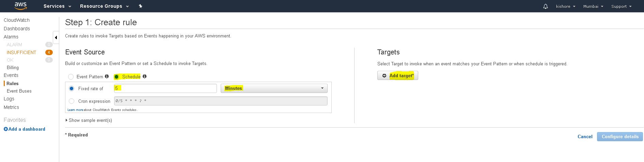The image size is (644, 162).
Task: Open Event Buses in the sidebar
Action: pyautogui.click(x=19, y=91)
